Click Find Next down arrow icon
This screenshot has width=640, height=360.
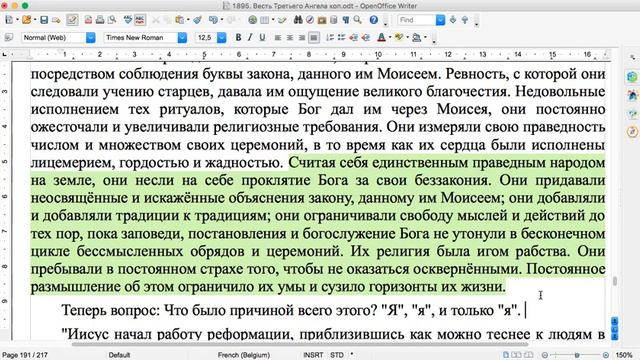tap(453, 20)
